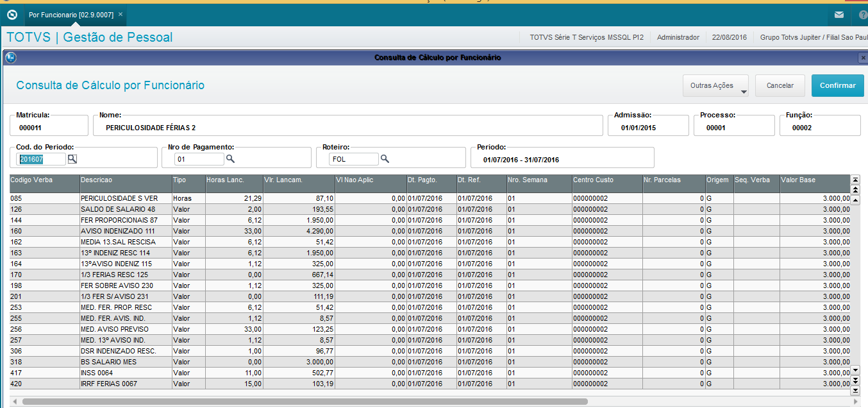
Task: Jump to first record arrow in grid
Action: (855, 180)
